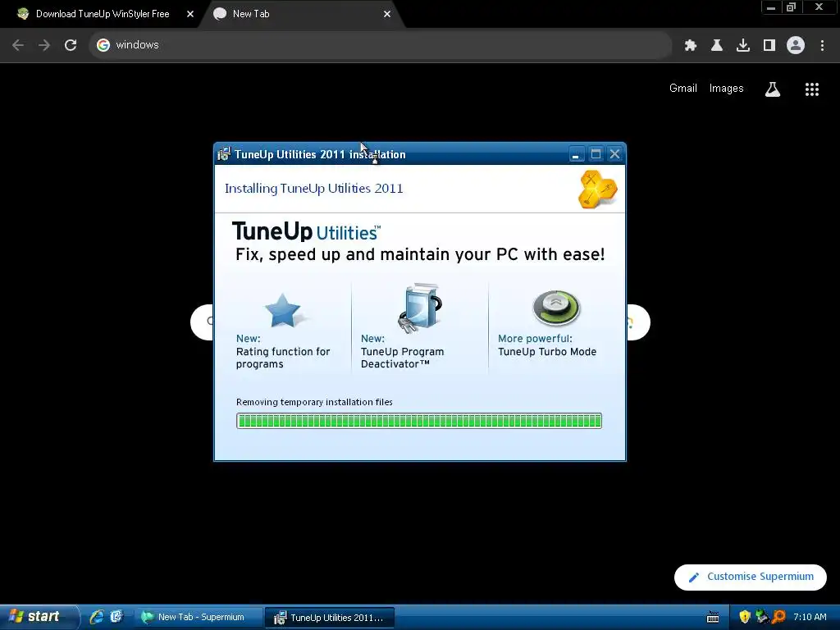Open the flask icon in browser toolbar
This screenshot has width=840, height=630.
click(x=717, y=45)
